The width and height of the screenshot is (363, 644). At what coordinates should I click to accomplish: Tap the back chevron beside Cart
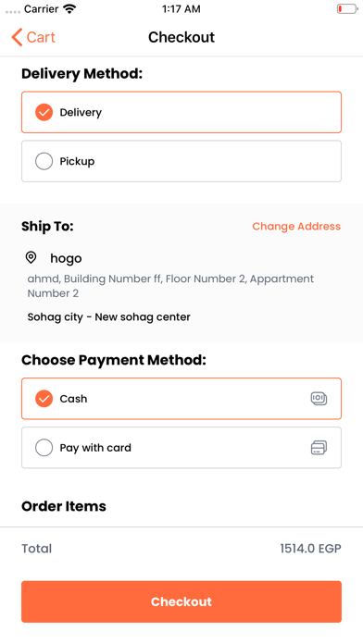tap(17, 37)
